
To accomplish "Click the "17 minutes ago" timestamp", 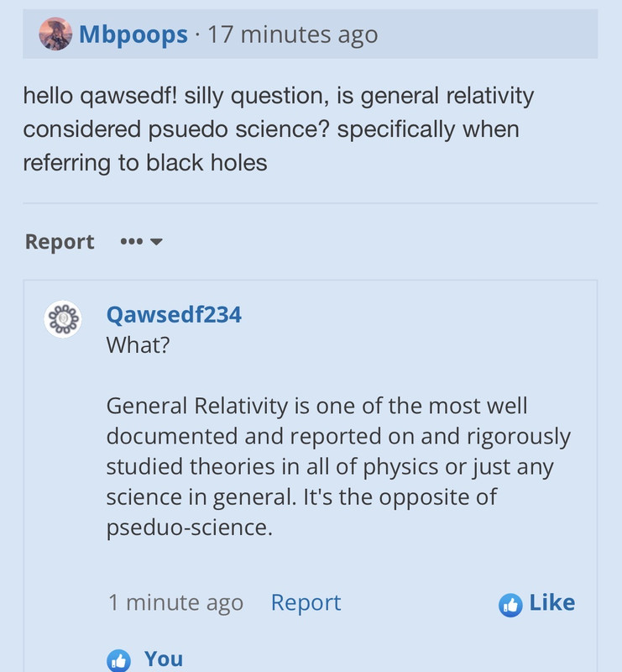I will coord(293,34).
